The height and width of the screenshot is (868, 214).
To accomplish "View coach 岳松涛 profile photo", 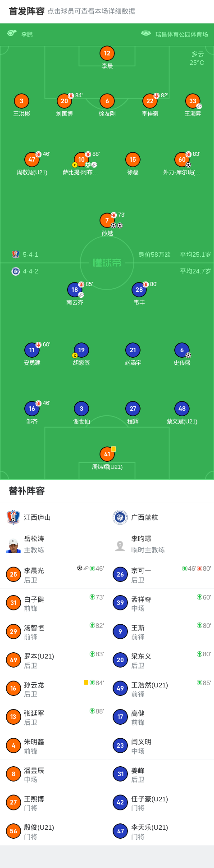I will tap(14, 545).
